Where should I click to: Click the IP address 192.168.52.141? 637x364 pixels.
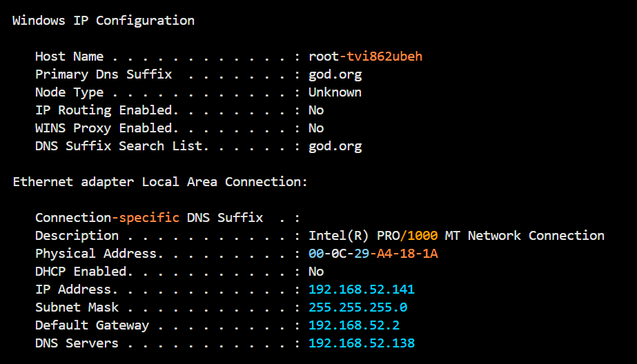362,290
